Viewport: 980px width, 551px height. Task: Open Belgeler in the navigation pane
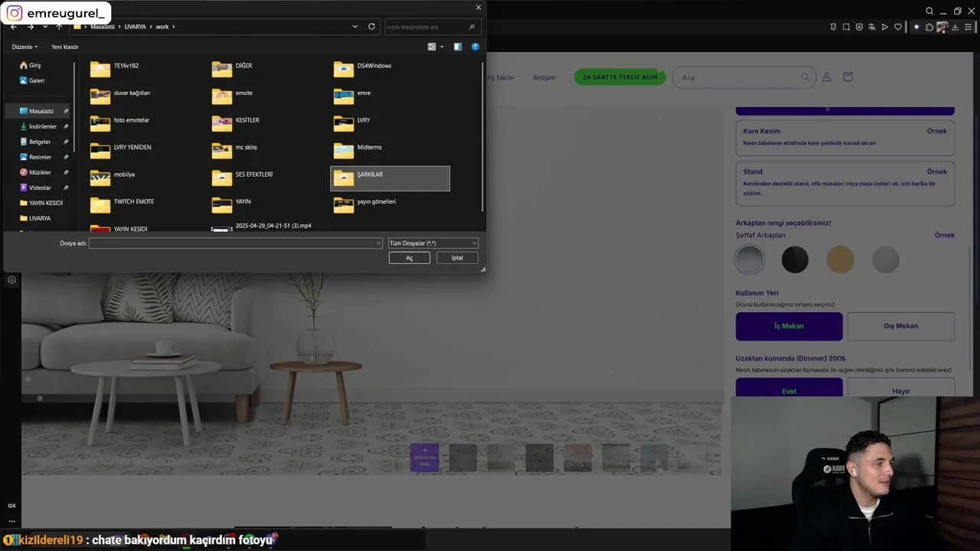[38, 142]
